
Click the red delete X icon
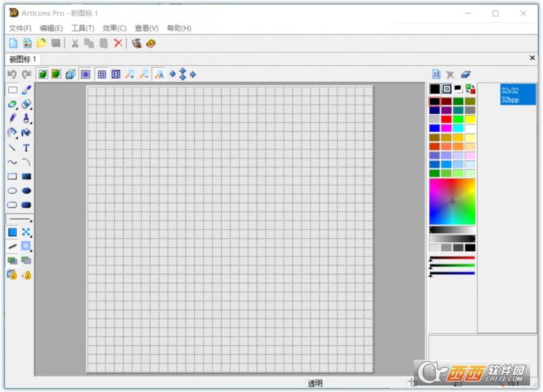pyautogui.click(x=118, y=43)
